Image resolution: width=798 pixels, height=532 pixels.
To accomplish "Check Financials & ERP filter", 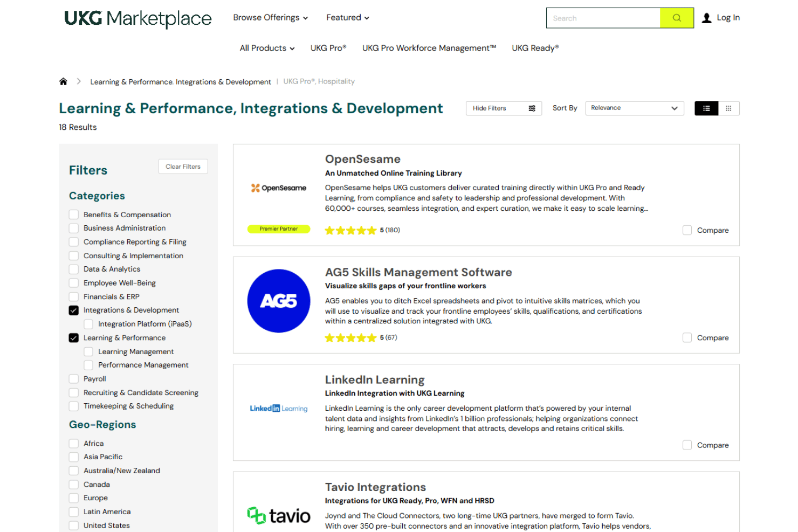I will coord(74,296).
